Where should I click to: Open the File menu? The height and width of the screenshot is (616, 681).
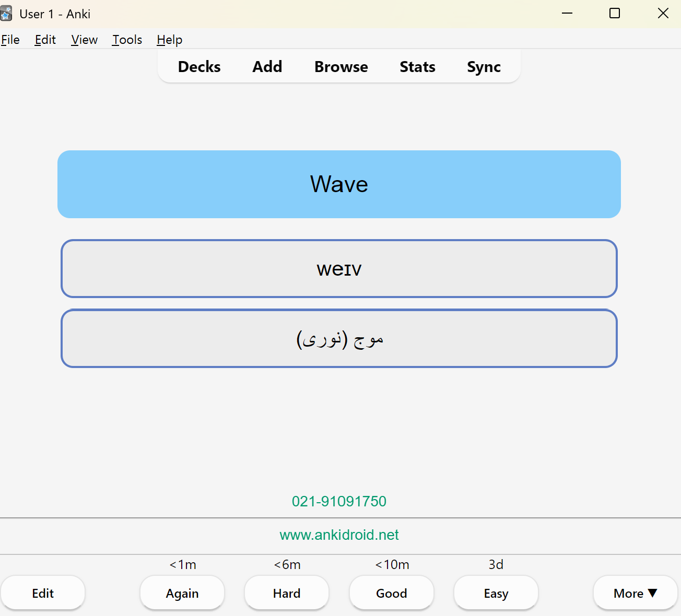pyautogui.click(x=10, y=40)
